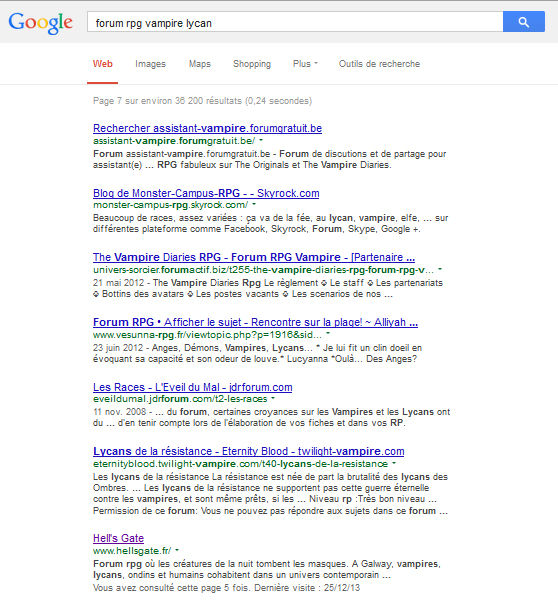This screenshot has height=607, width=558.
Task: Switch to the Images tab
Action: click(x=150, y=64)
